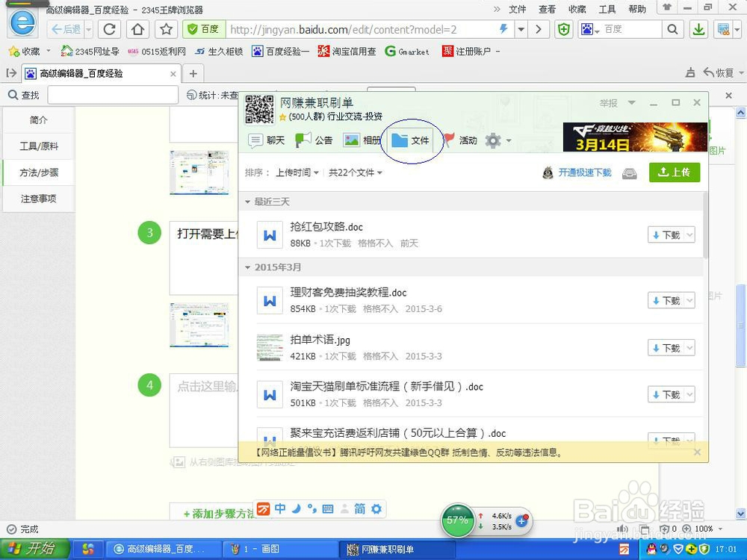Click the Word icon of 理财客免费抽奖教程.doc

point(270,300)
